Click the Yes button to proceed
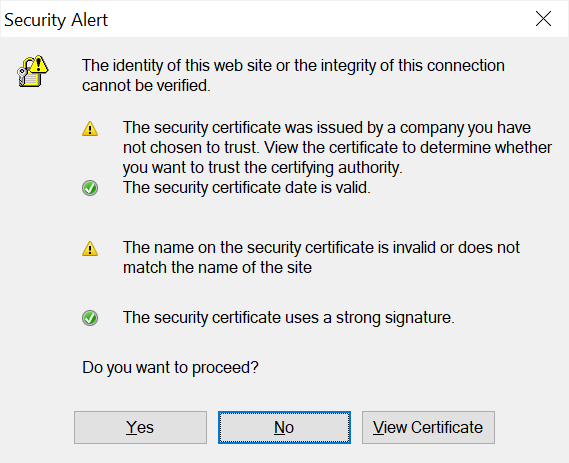Screen dimensions: 569x463 click(x=140, y=427)
